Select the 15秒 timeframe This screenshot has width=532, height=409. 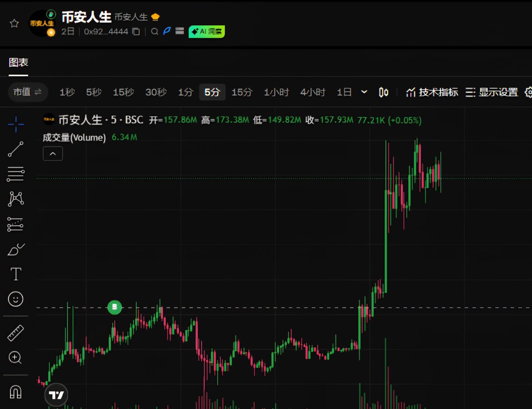[x=123, y=92]
